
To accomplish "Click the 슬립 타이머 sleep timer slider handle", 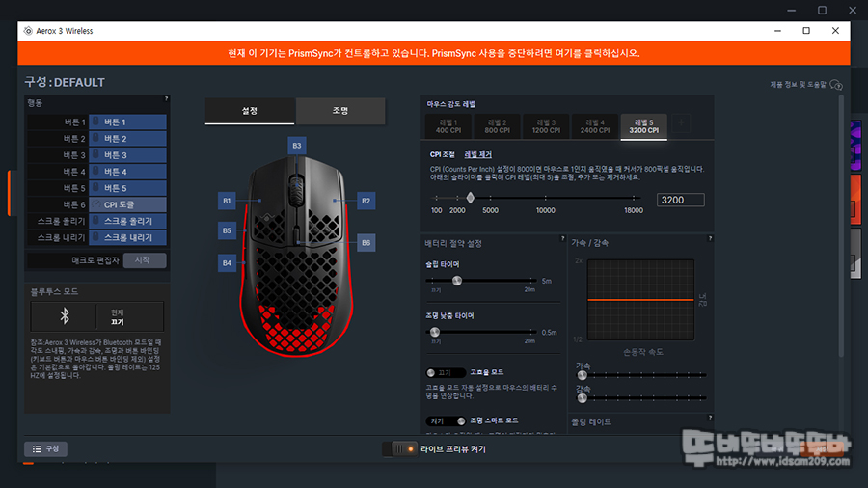I will 457,281.
